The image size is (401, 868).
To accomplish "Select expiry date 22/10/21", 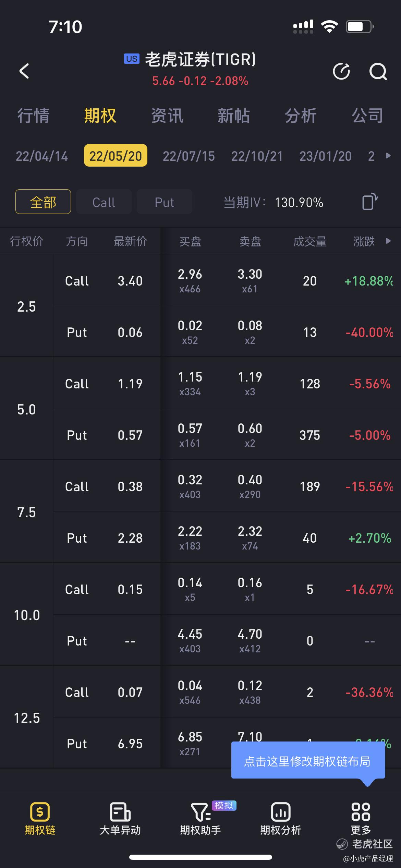I will 257,156.
